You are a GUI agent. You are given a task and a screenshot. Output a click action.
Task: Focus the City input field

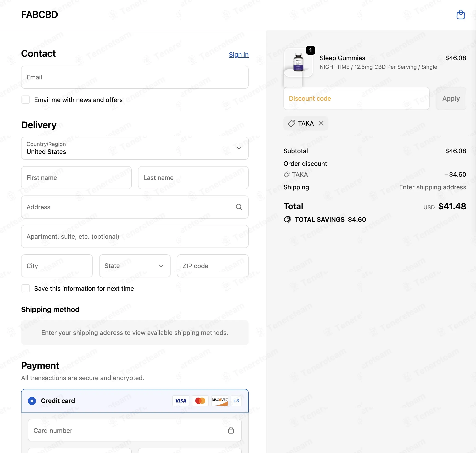pyautogui.click(x=57, y=266)
